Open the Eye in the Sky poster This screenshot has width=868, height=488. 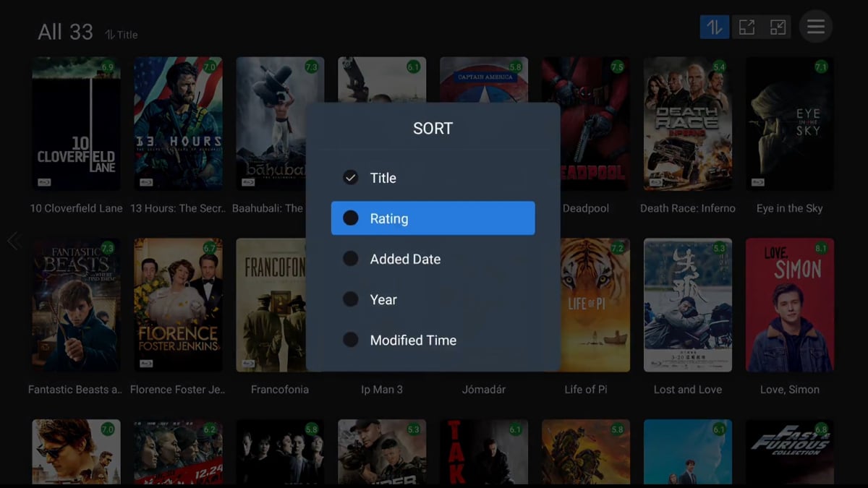[x=790, y=124]
